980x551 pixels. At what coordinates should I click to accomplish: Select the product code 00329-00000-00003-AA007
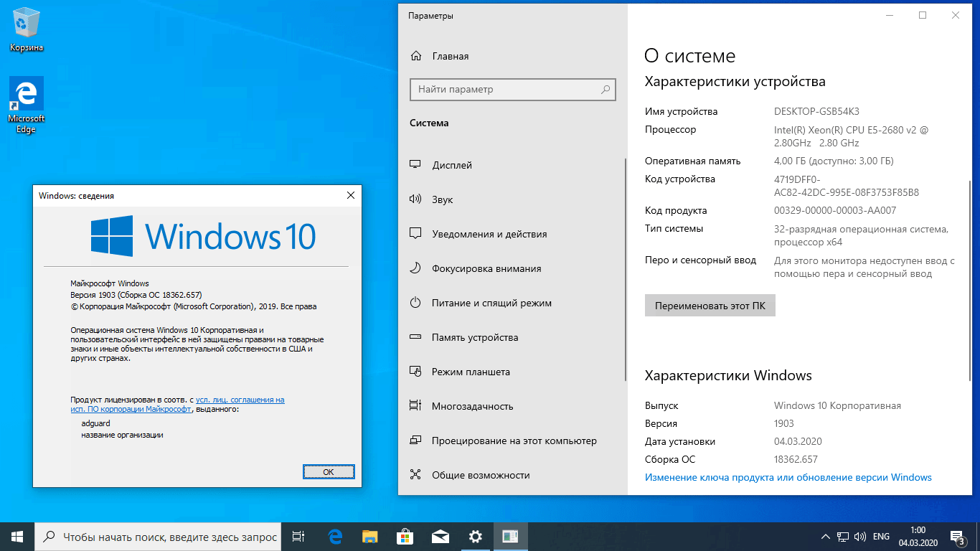[835, 210]
